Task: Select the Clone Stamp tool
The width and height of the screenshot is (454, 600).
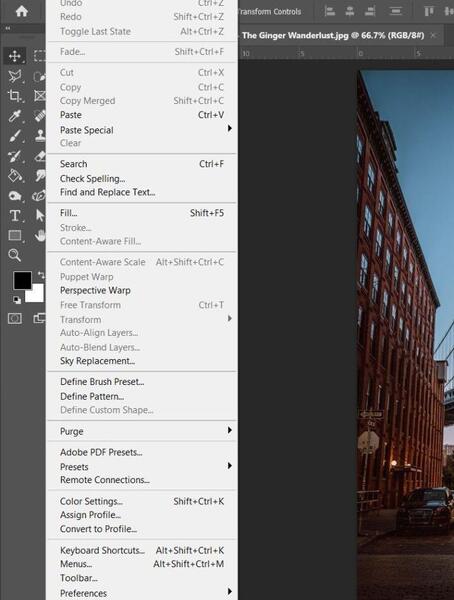Action: click(39, 135)
